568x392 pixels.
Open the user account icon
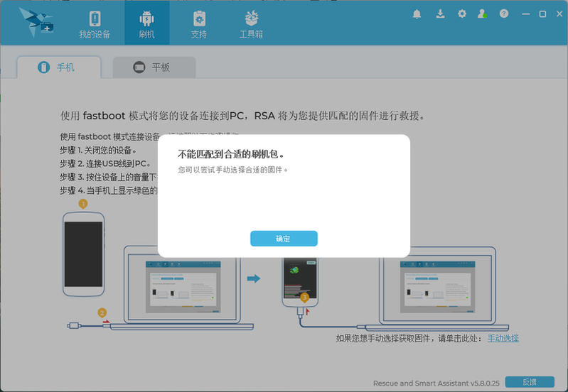tap(482, 13)
